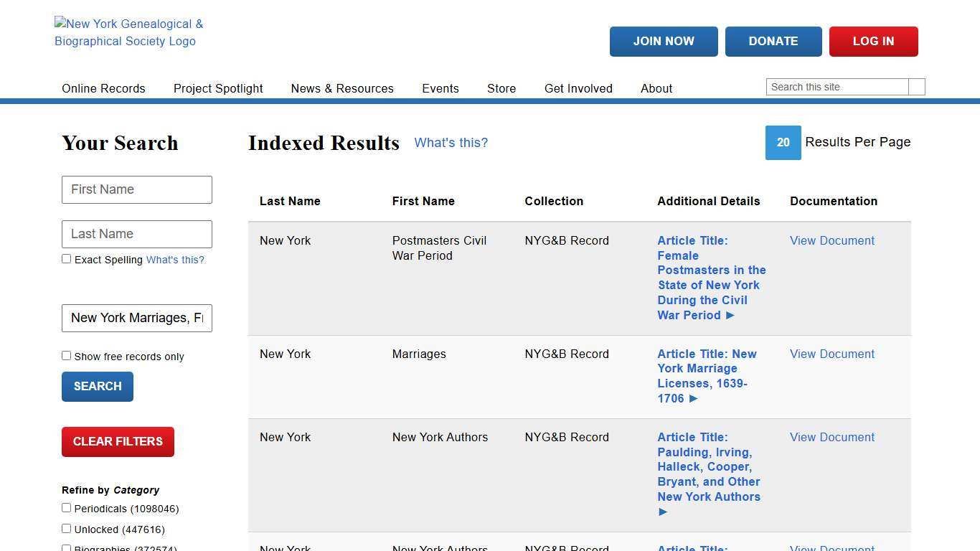
Task: Click the New York Genealogical Society logo
Action: [x=128, y=32]
